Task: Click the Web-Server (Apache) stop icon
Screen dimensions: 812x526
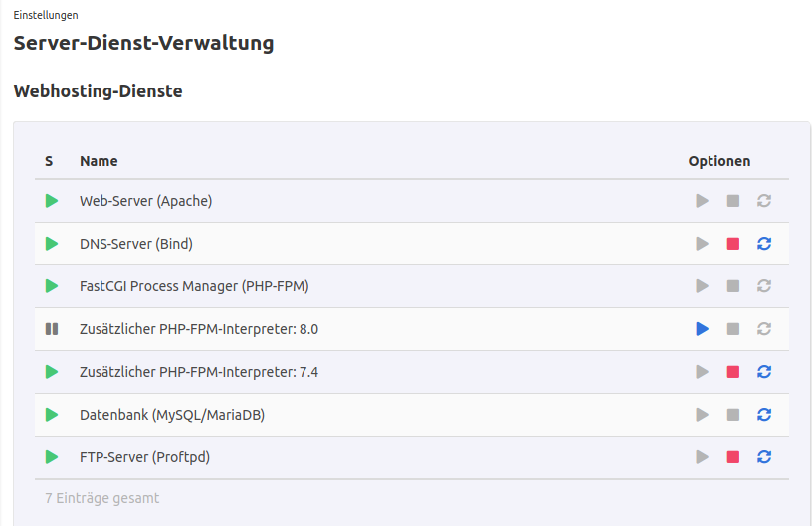Action: pos(733,201)
